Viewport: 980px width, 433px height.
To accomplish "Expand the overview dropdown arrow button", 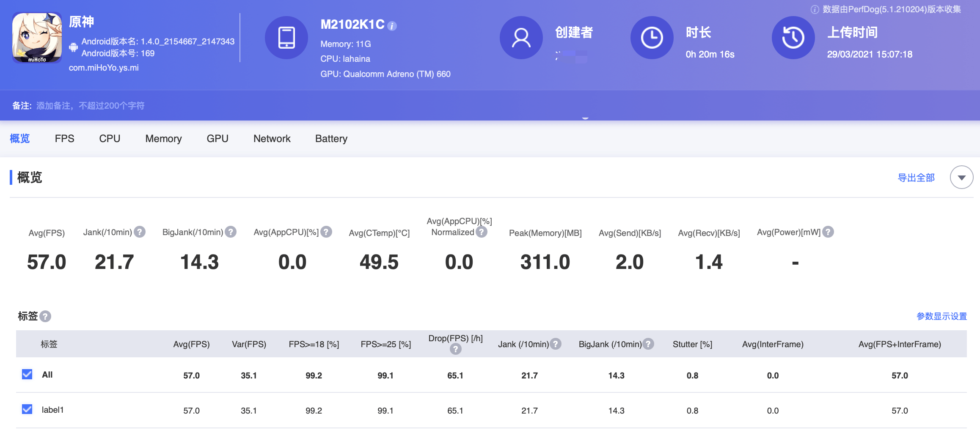I will [x=961, y=177].
